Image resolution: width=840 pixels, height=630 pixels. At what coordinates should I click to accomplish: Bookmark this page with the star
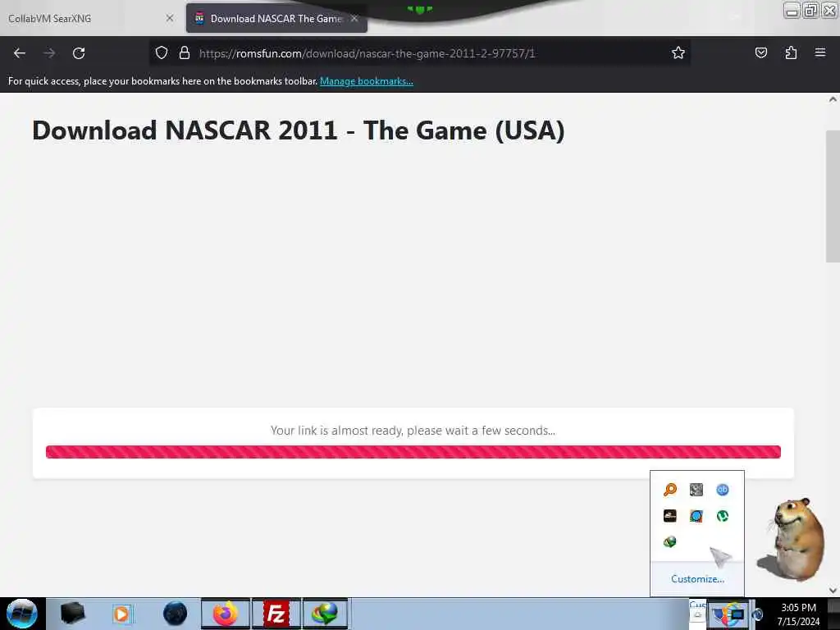678,52
